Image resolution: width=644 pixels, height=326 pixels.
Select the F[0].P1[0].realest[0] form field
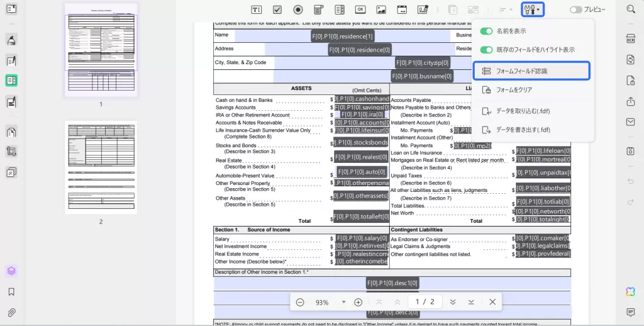(361, 157)
